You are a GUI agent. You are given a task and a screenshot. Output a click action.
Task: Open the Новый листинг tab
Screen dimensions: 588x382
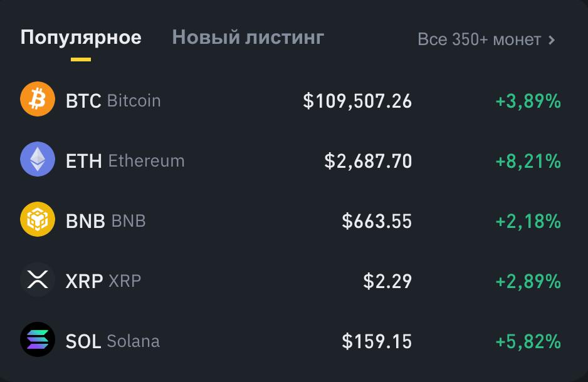click(x=248, y=38)
